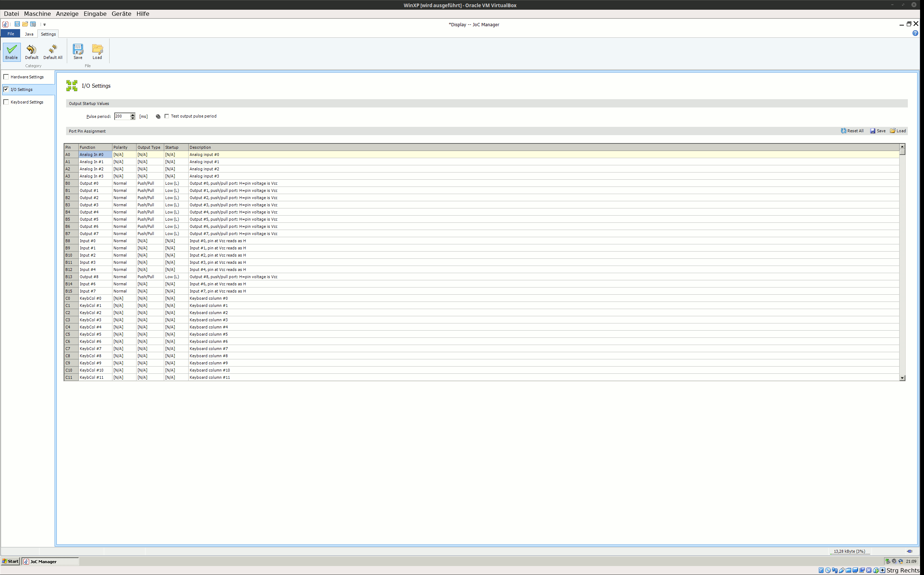This screenshot has width=924, height=575.
Task: Click the pulse period indicator circle icon
Action: click(x=158, y=116)
